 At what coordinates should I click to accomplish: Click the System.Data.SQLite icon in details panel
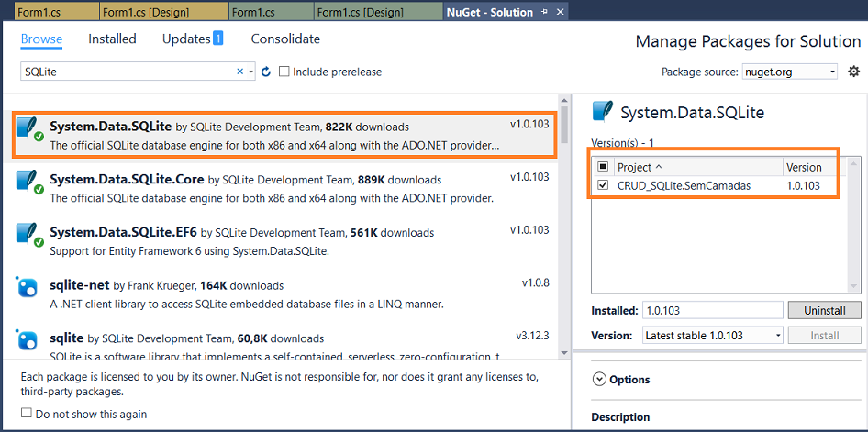pos(603,112)
